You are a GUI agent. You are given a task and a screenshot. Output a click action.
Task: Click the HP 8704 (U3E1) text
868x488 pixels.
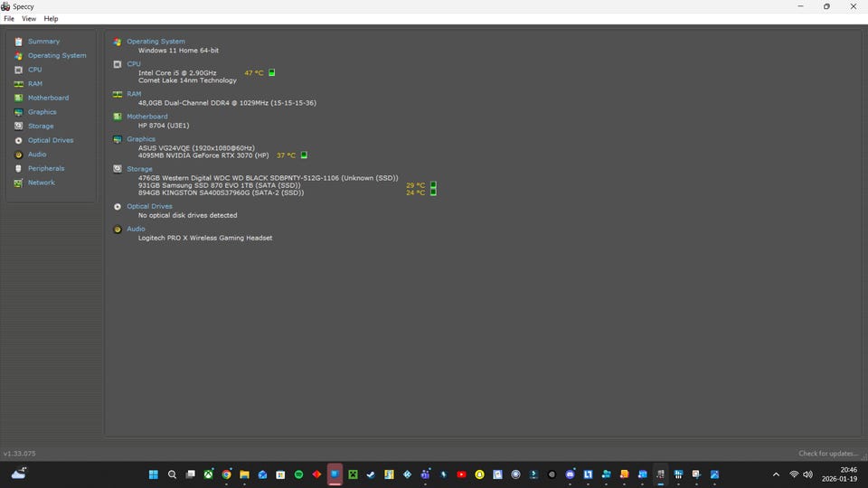[x=164, y=126]
